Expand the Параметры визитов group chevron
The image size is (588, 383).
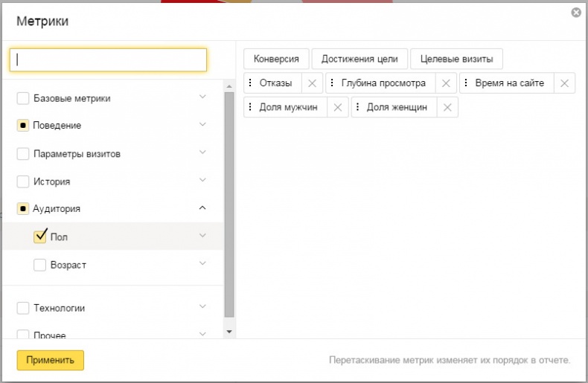click(x=202, y=153)
